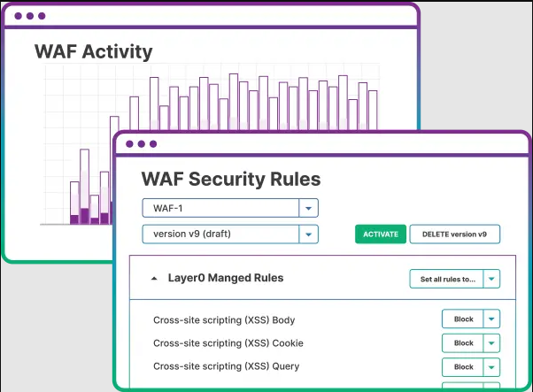Open the 'Set all rules to...' arrow

(x=491, y=279)
